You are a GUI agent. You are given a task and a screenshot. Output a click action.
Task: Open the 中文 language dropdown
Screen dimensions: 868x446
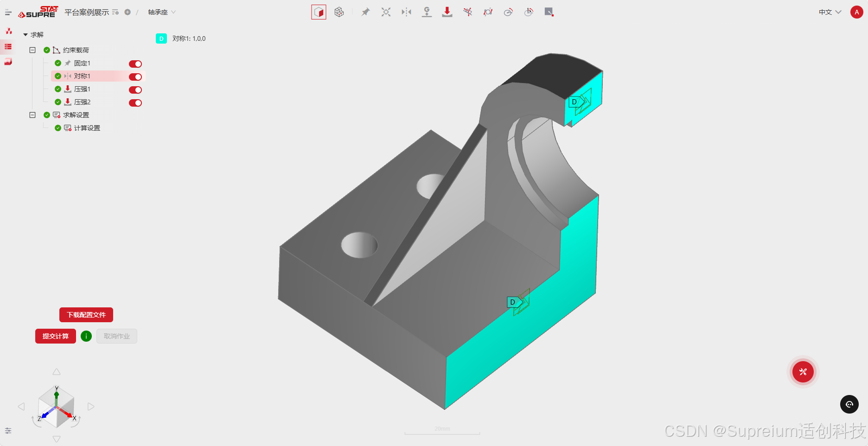830,12
